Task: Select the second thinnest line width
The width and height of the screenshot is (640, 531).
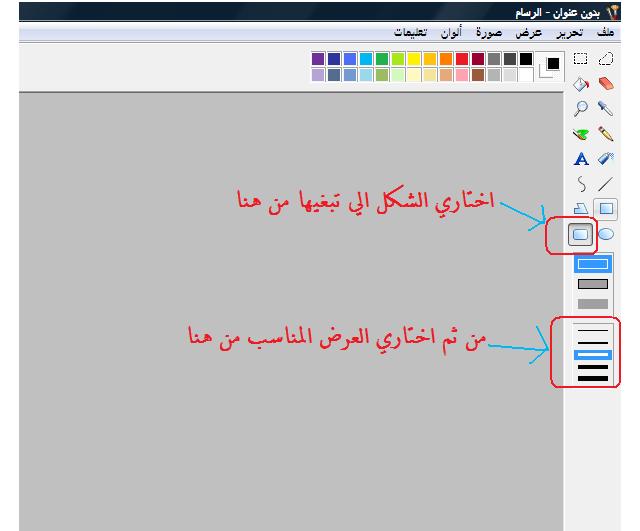Action: tap(593, 342)
